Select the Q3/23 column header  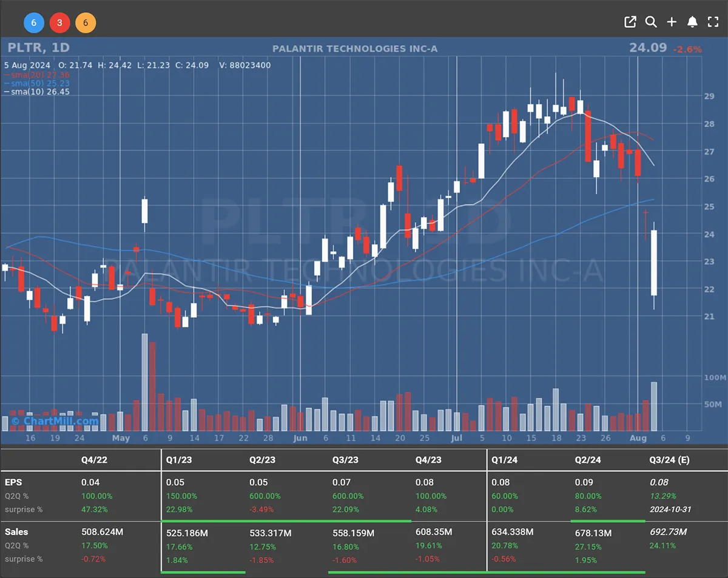click(x=345, y=460)
